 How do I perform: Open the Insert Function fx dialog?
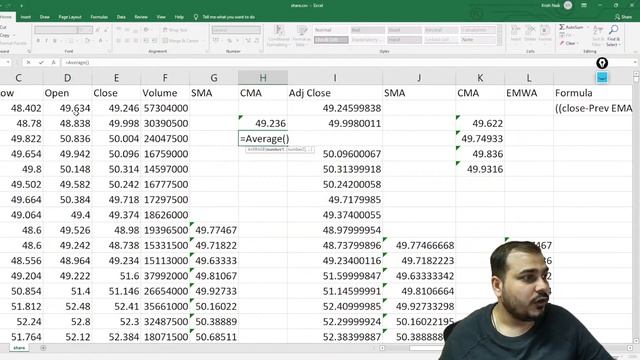point(53,62)
